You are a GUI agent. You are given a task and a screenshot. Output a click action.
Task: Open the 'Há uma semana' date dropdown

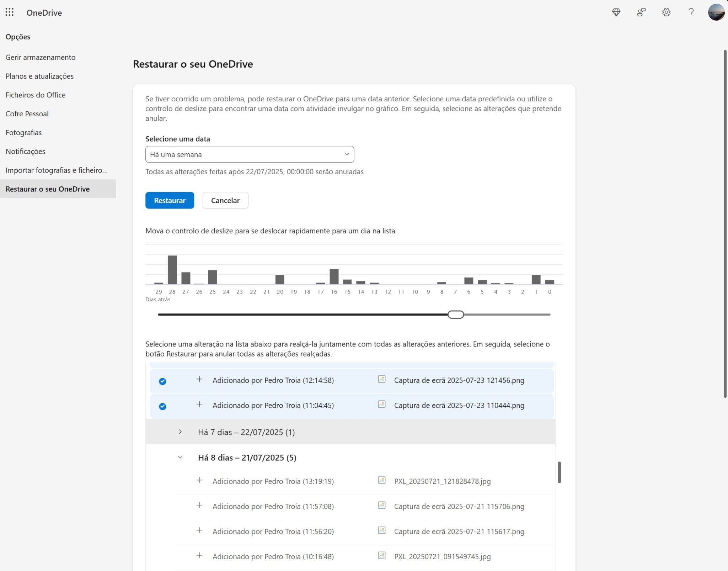pos(250,154)
